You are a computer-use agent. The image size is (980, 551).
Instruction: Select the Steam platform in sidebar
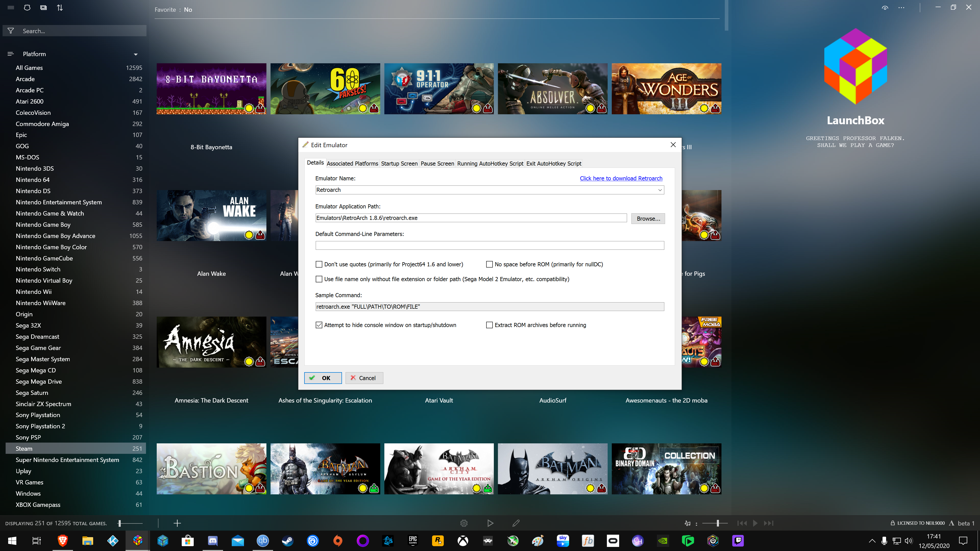(x=76, y=449)
